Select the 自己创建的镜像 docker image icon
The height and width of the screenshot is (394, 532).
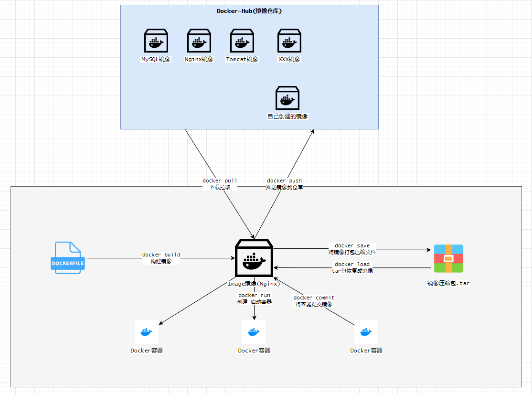[x=287, y=98]
